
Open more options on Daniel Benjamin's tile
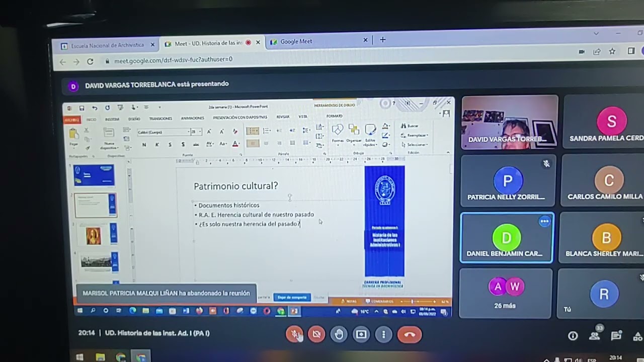click(544, 221)
